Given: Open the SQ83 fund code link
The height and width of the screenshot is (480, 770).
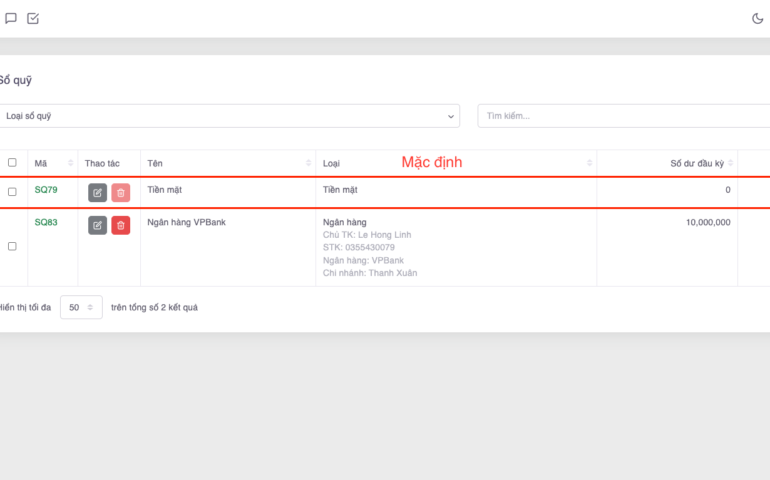Looking at the screenshot, I should tap(46, 222).
